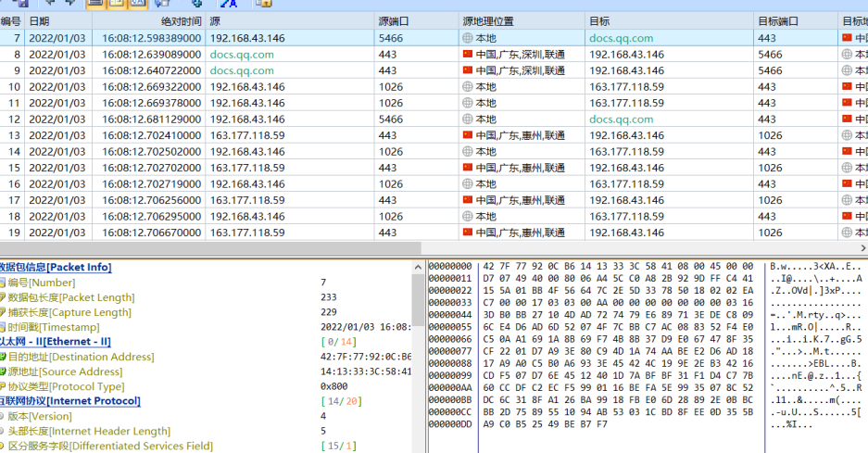
Task: Click the green icon beside 目的地址[Destination Address]
Action: tap(3, 357)
